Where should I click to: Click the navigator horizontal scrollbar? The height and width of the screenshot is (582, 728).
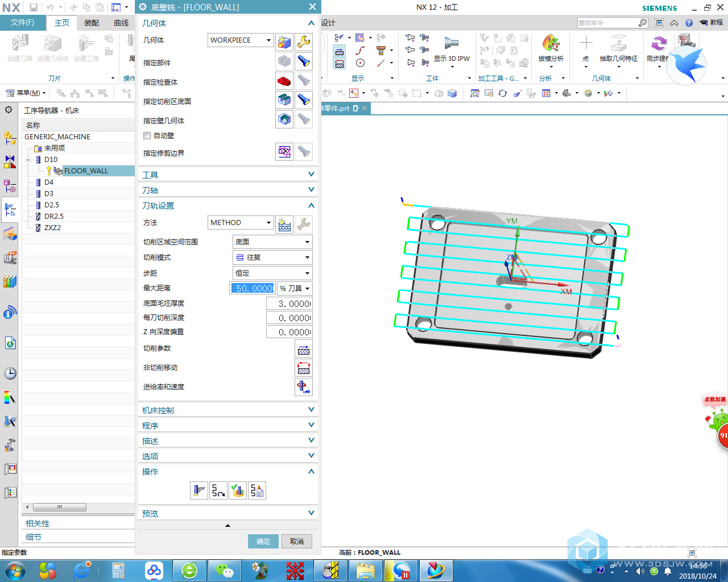[59, 507]
